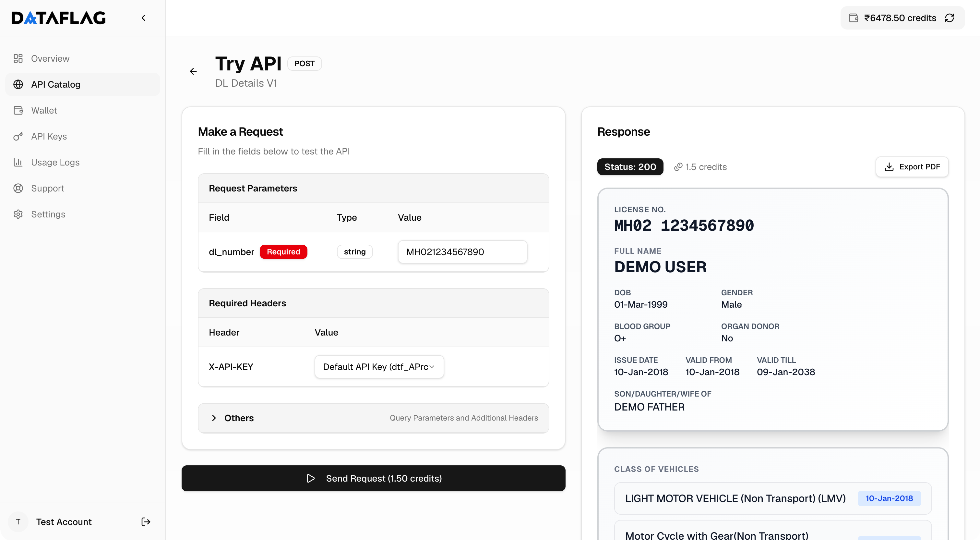Open the Wallet menu item

point(83,110)
